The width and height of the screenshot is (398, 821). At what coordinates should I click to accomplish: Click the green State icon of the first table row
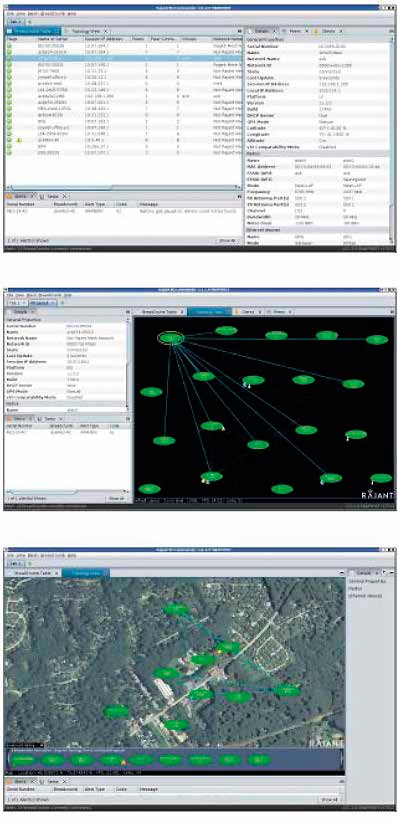click(9, 46)
